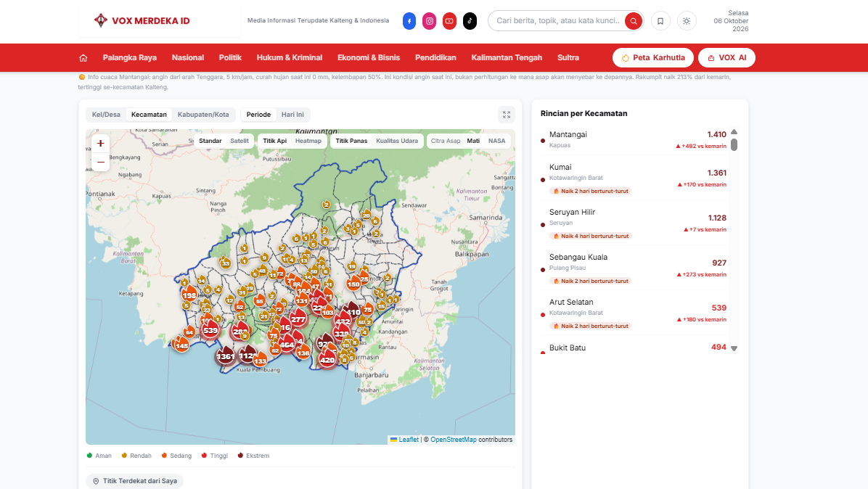868x489 pixels.
Task: Open the YouTube social icon
Action: click(x=449, y=21)
